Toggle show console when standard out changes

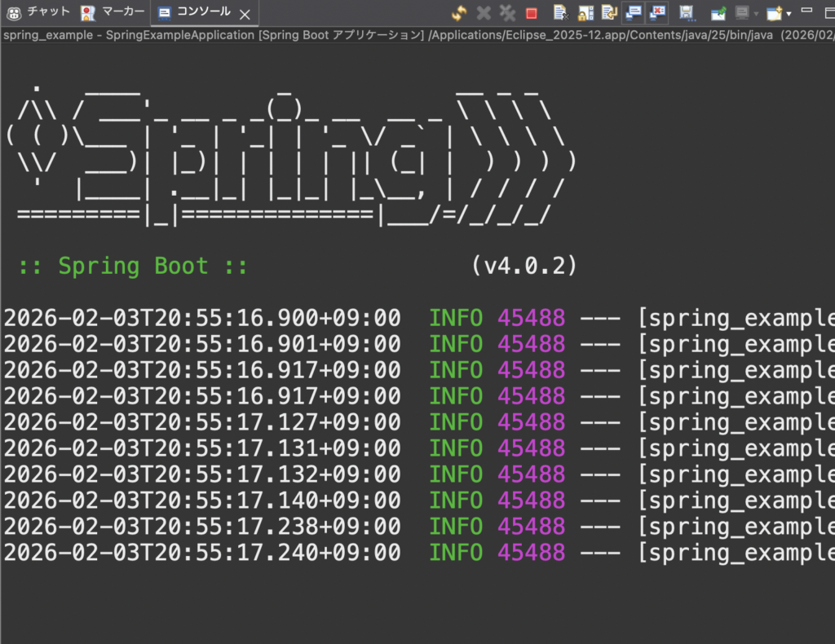pos(633,13)
